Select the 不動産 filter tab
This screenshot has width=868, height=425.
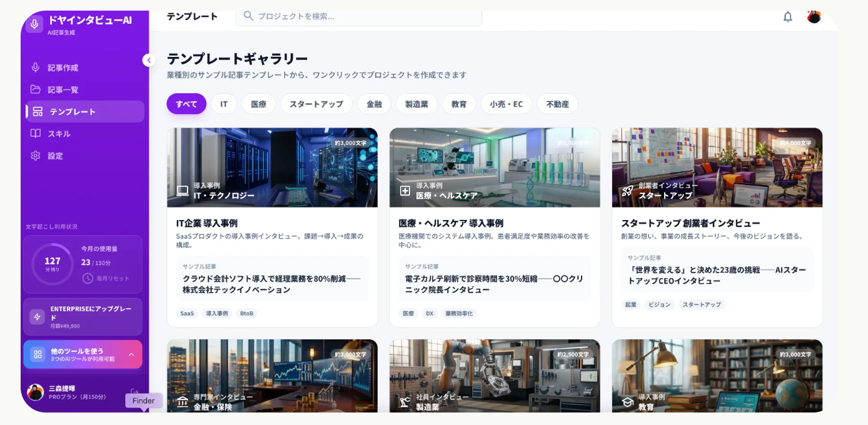[x=557, y=104]
